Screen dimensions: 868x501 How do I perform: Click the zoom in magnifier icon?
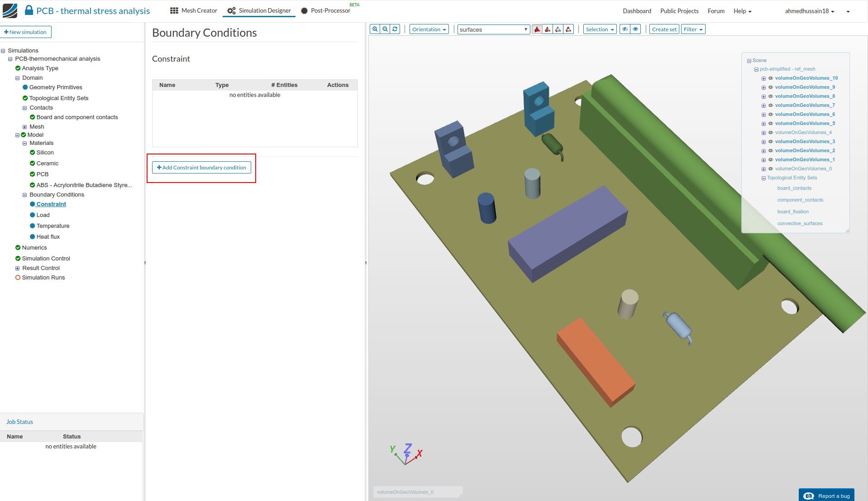pyautogui.click(x=375, y=29)
